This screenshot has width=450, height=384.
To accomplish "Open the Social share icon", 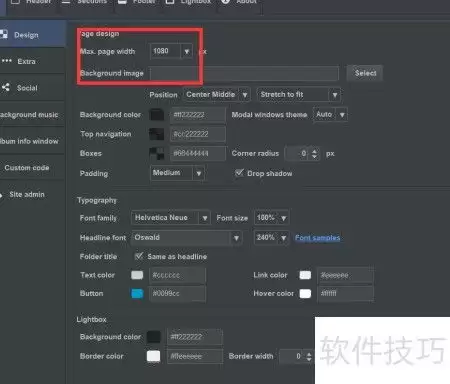I will click(6, 88).
